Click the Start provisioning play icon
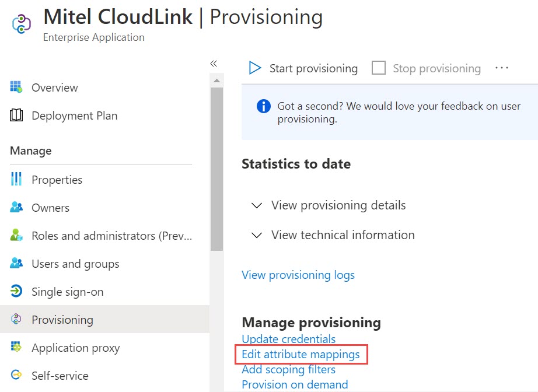 254,68
